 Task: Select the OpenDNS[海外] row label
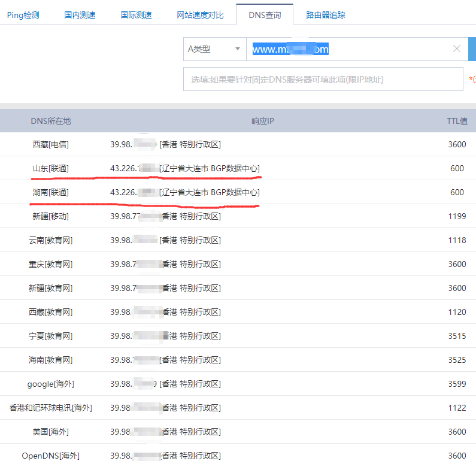tap(51, 456)
